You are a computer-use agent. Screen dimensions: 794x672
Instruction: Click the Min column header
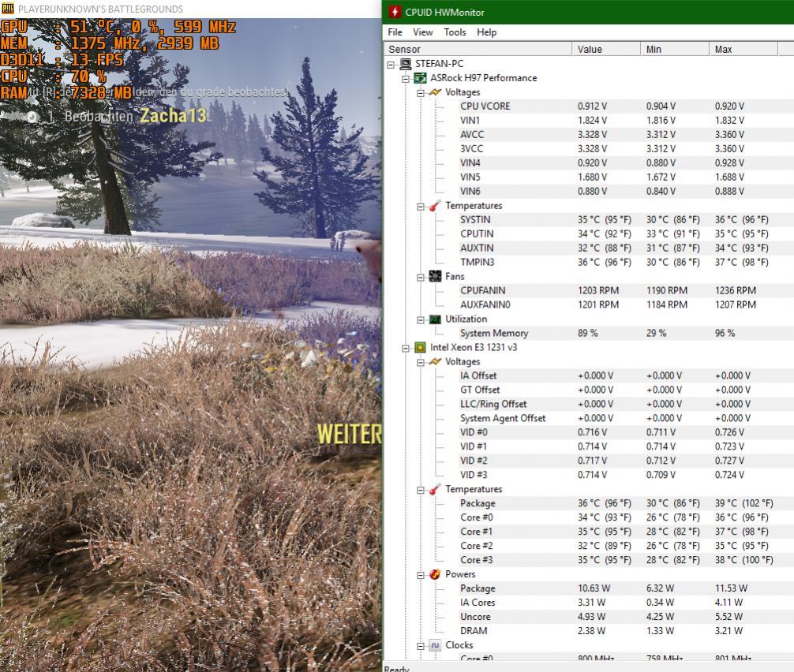[x=675, y=49]
